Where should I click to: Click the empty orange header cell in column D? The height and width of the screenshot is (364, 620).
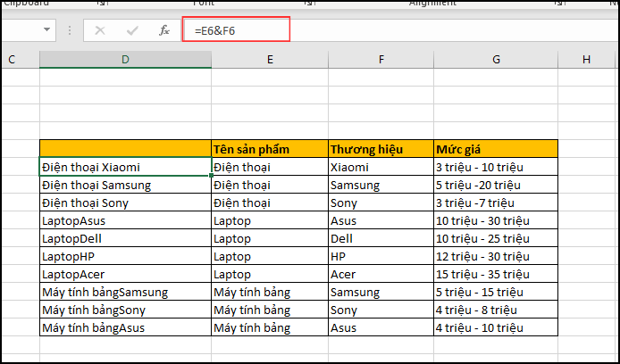pyautogui.click(x=125, y=149)
